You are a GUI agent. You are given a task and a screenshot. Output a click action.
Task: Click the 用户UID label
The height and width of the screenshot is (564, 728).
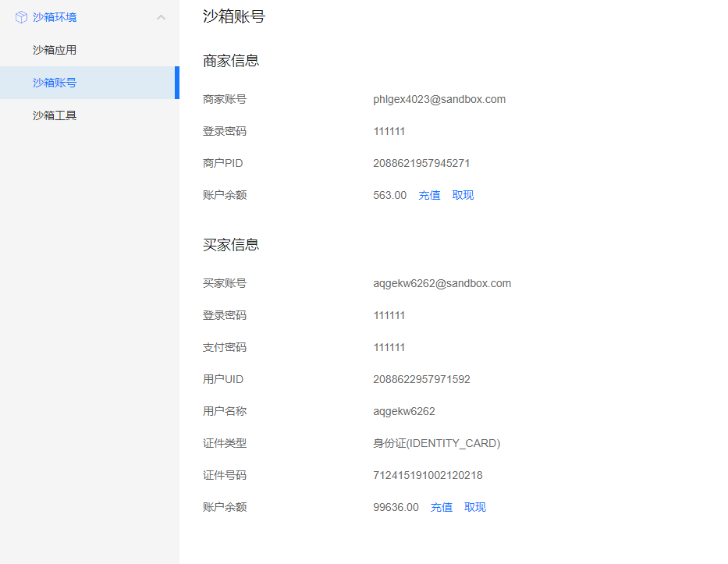223,379
